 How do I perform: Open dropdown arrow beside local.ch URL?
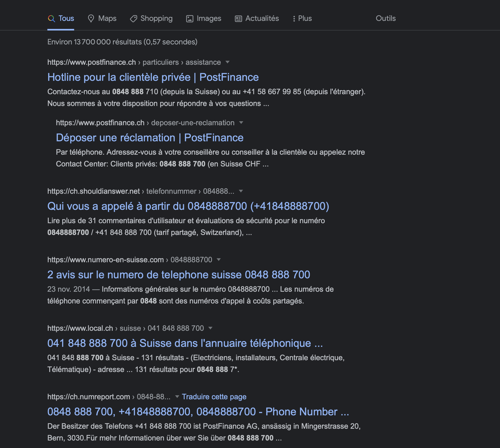210,328
